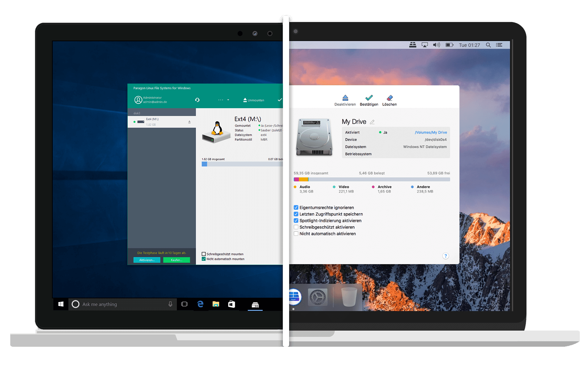Viewport: 588px width, 367px height.
Task: Click the Audio legend entry
Action: tap(304, 189)
